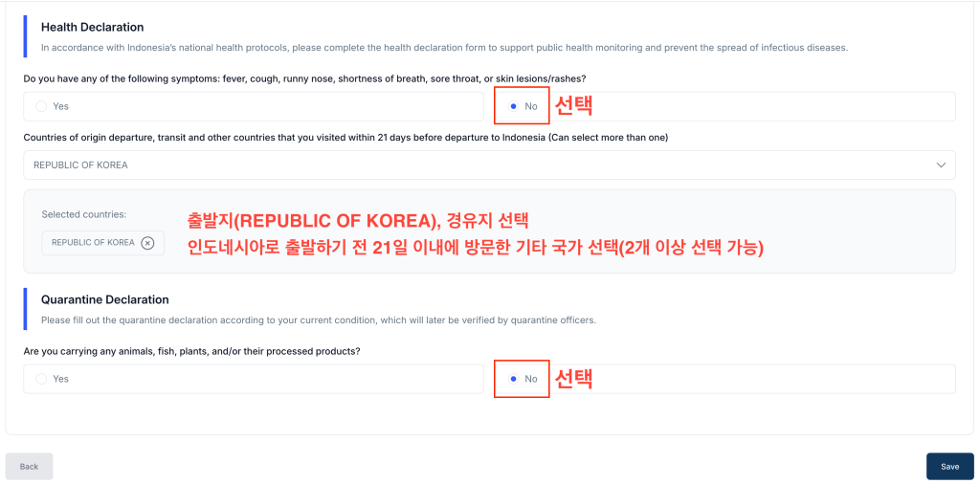Choose No for carrying animals or plants
Viewport: 980px width, 484px height.
pyautogui.click(x=514, y=379)
